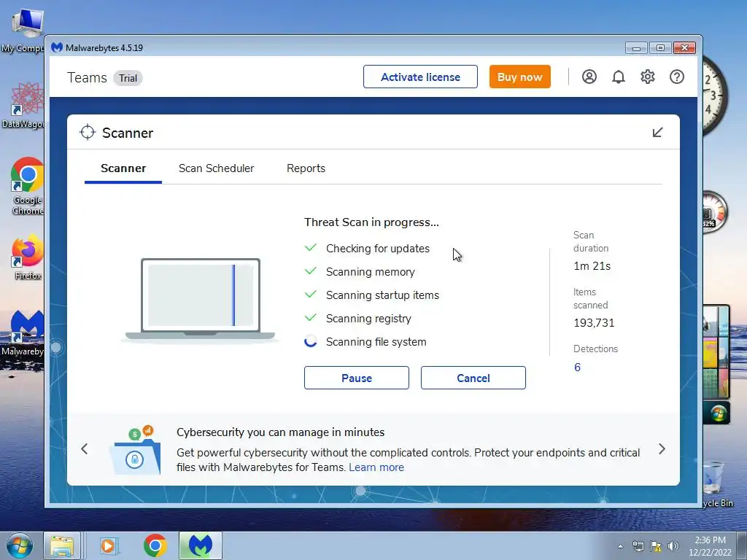
Task: Show previous promo with left chevron
Action: point(85,448)
